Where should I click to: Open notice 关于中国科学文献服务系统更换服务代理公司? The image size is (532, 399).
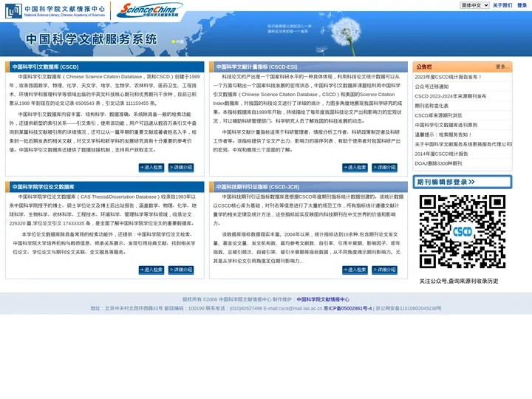coord(463,144)
